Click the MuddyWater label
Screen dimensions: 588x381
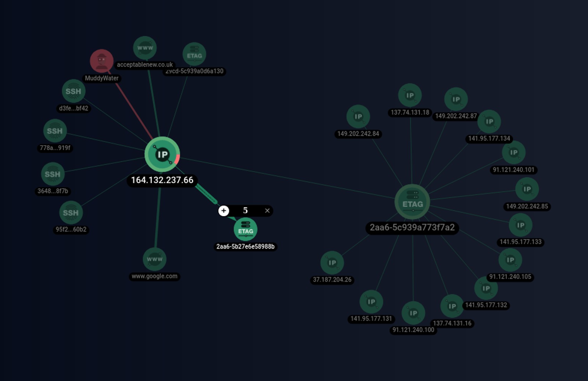(x=101, y=78)
